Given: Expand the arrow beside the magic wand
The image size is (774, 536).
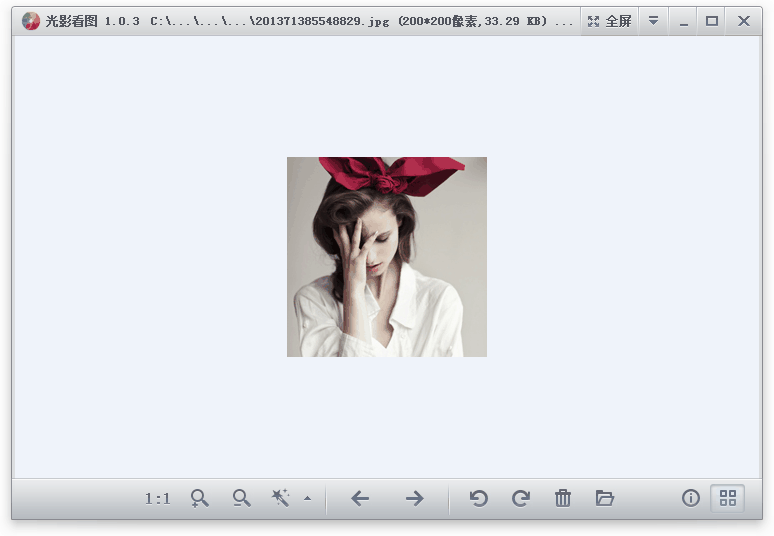Looking at the screenshot, I should [x=307, y=498].
